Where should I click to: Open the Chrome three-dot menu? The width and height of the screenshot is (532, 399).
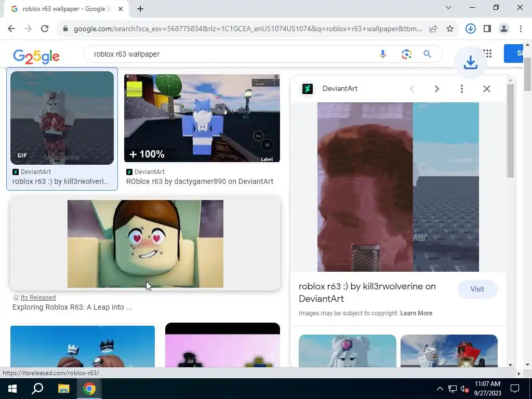[521, 29]
